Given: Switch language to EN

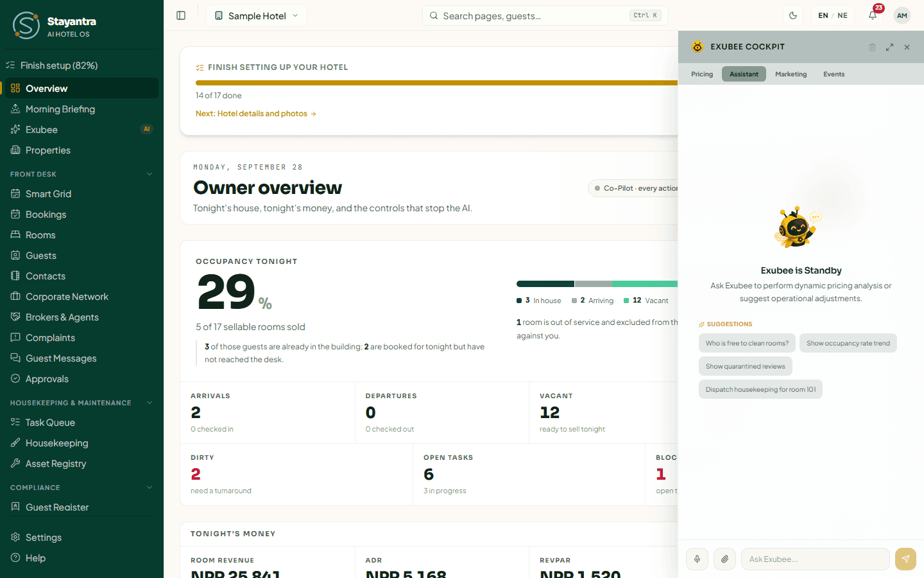Looking at the screenshot, I should pos(823,15).
